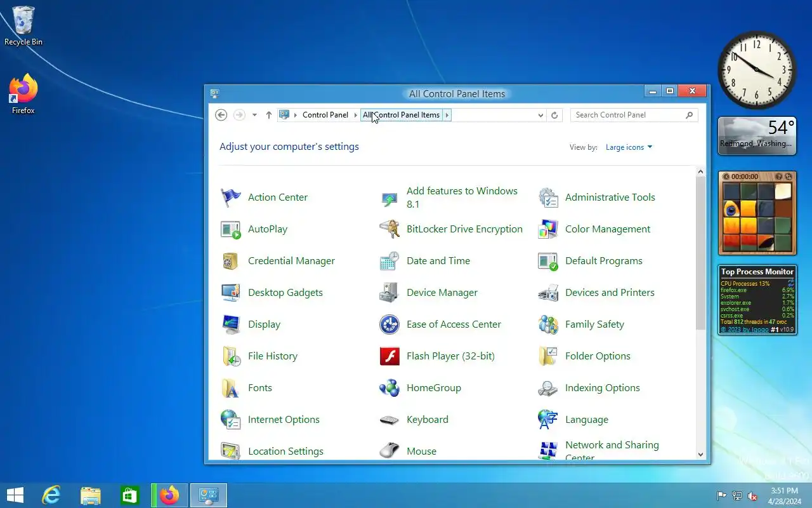Click the Action Center flag in tray
The image size is (812, 508).
[x=721, y=496]
